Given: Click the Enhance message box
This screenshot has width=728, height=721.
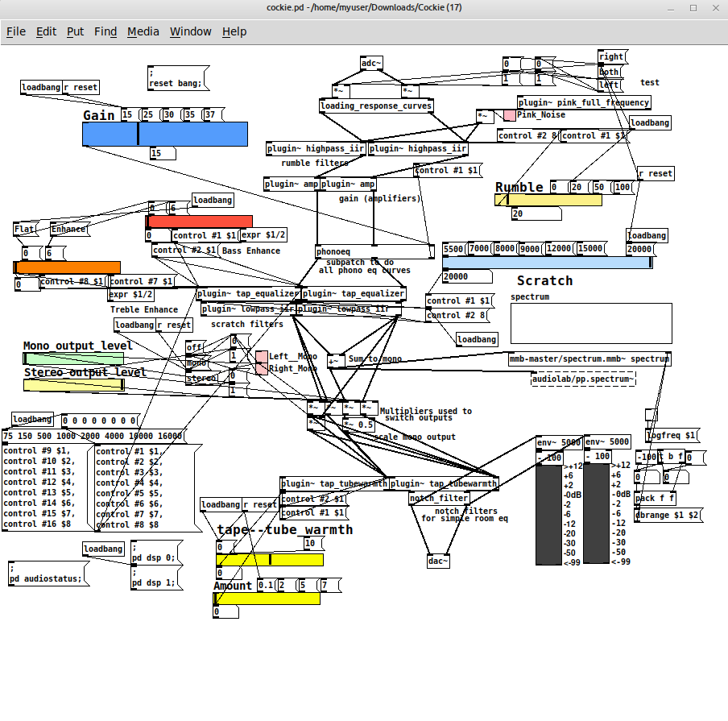Looking at the screenshot, I should tap(69, 229).
